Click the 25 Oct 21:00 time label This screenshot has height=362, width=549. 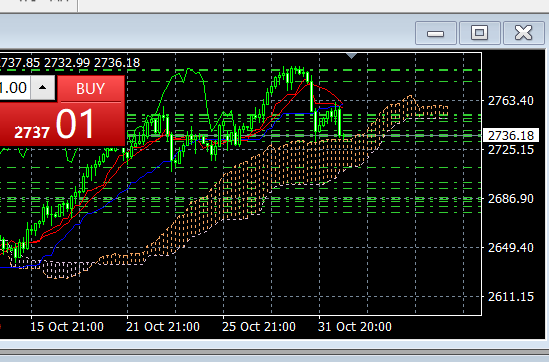[259, 327]
